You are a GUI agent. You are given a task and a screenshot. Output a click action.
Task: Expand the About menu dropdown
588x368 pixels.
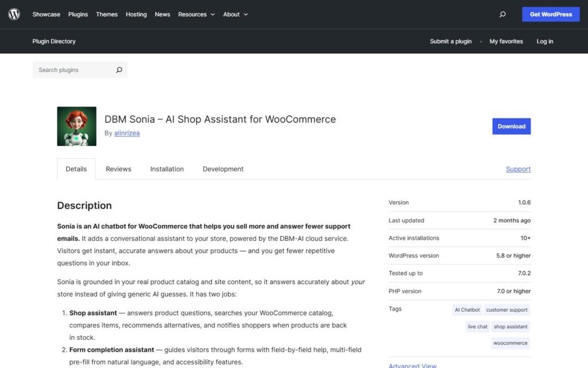[235, 14]
